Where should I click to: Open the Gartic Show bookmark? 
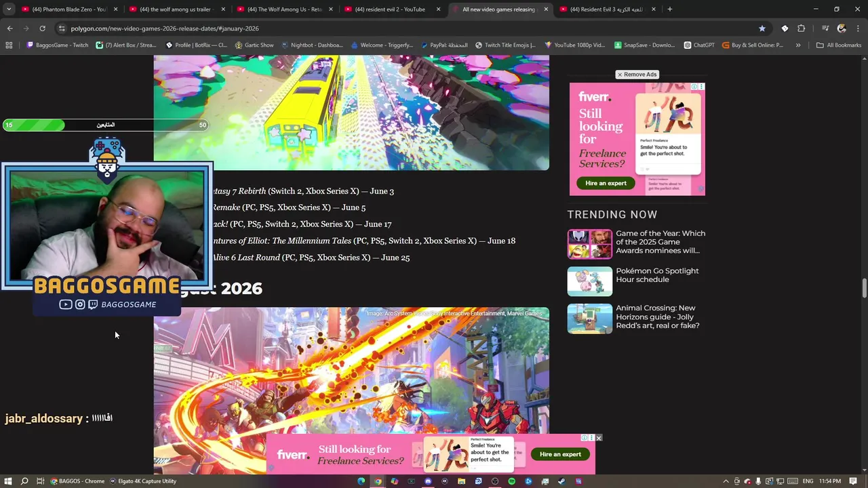pyautogui.click(x=254, y=45)
